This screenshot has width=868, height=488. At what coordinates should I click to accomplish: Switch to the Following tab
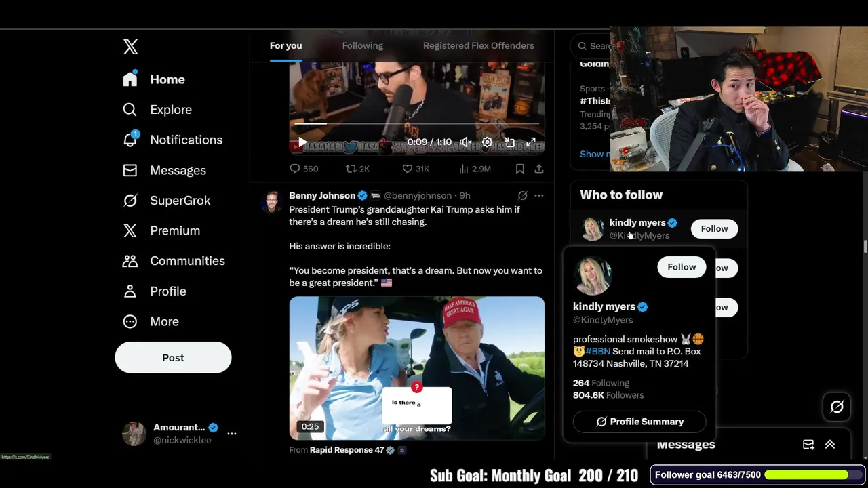(363, 45)
